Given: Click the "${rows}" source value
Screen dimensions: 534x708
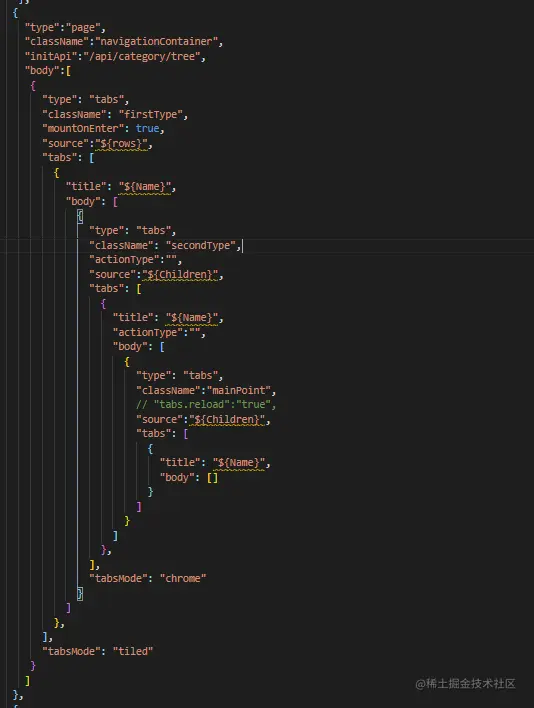Looking at the screenshot, I should [x=121, y=144].
